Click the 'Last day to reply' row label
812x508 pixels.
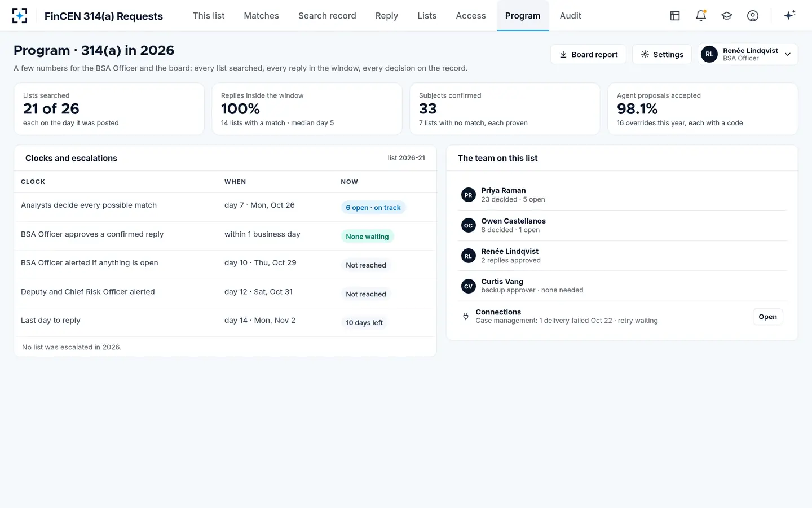click(51, 320)
